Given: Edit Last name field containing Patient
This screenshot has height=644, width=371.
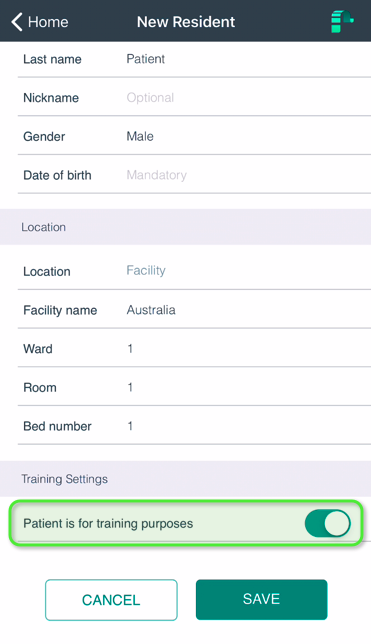Looking at the screenshot, I should [x=194, y=59].
